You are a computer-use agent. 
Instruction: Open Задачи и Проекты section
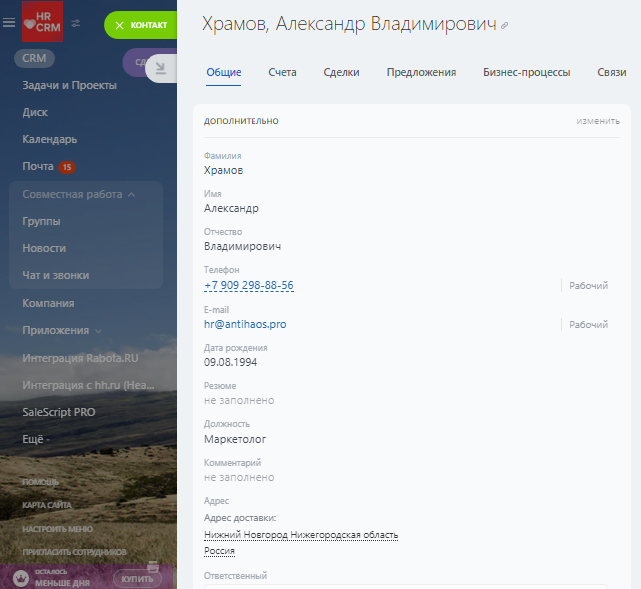[69, 85]
